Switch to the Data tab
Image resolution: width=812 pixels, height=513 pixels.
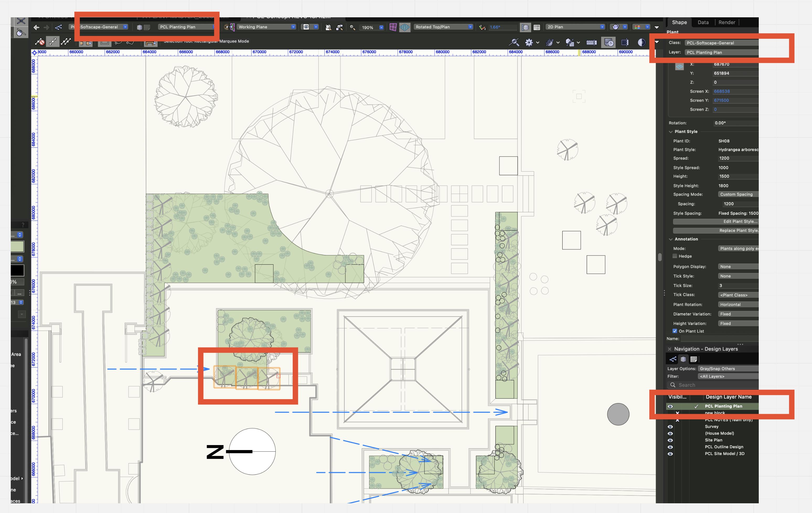click(x=703, y=22)
